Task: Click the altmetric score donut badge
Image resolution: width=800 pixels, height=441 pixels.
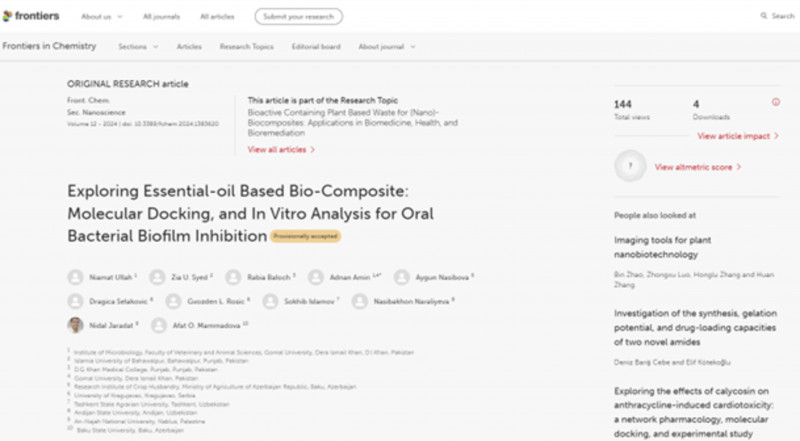Action: click(x=629, y=167)
